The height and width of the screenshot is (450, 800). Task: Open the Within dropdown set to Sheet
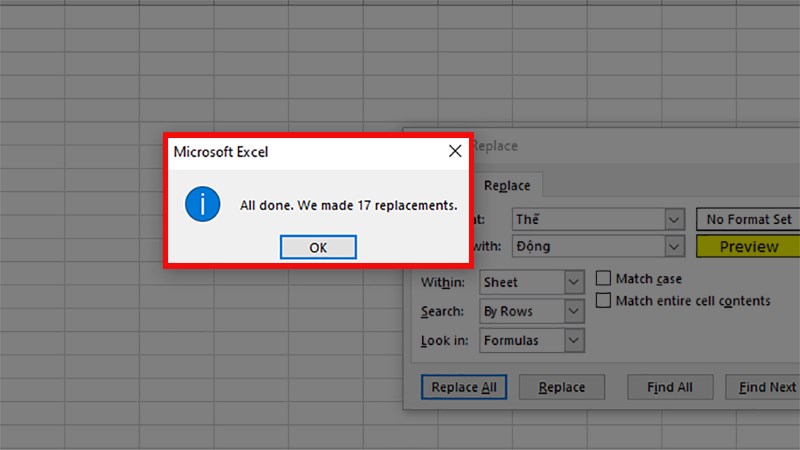(x=532, y=282)
